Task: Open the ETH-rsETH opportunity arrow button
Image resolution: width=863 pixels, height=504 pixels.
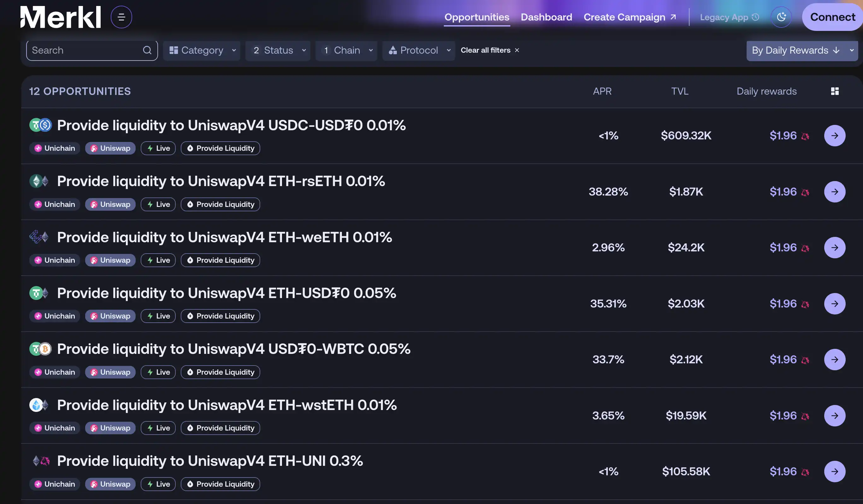Action: click(x=834, y=192)
